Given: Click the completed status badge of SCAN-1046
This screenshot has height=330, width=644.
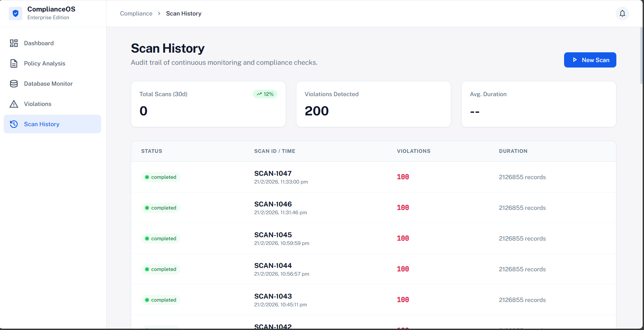Looking at the screenshot, I should pyautogui.click(x=161, y=208).
